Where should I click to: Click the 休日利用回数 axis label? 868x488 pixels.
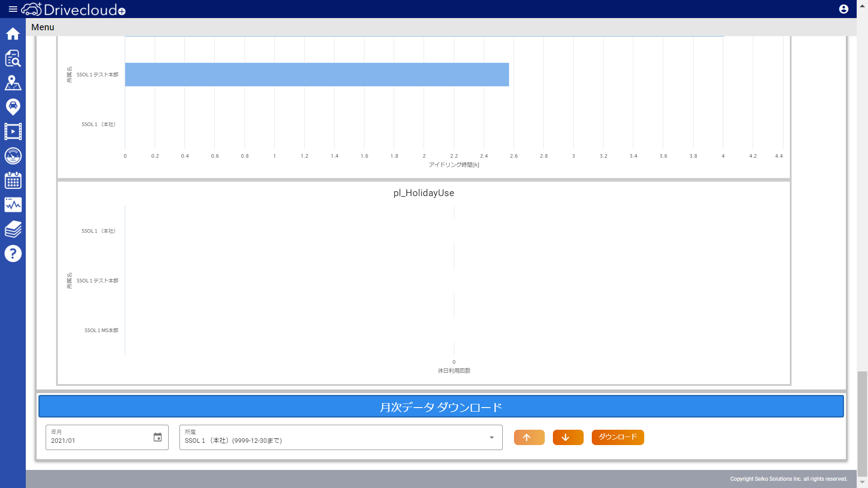[x=454, y=371]
